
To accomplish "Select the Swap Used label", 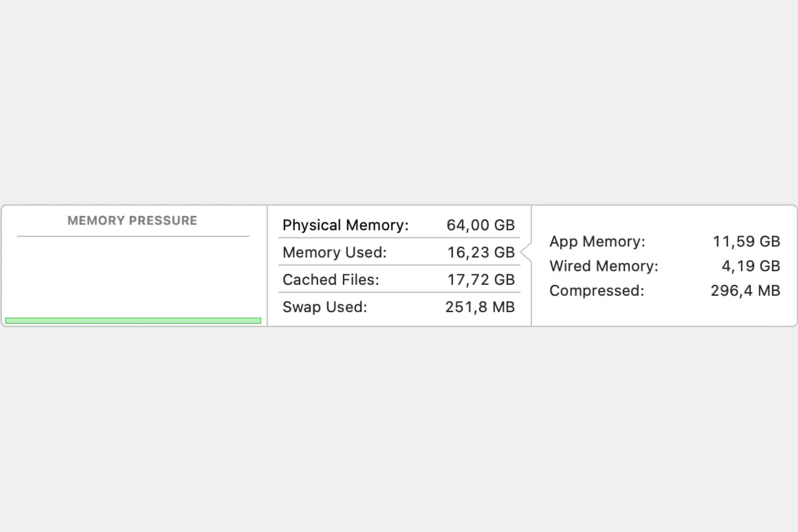I will (x=325, y=307).
